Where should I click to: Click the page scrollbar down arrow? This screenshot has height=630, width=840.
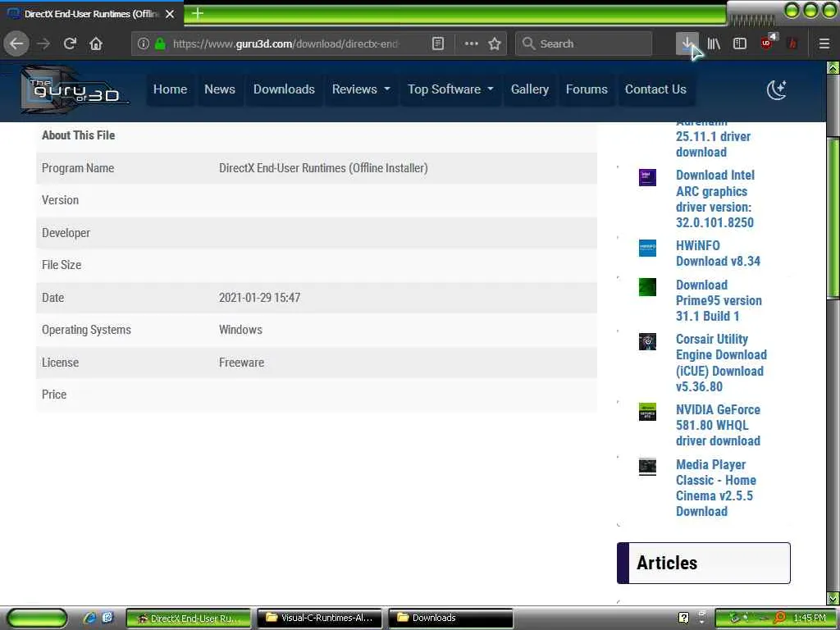coord(833,598)
